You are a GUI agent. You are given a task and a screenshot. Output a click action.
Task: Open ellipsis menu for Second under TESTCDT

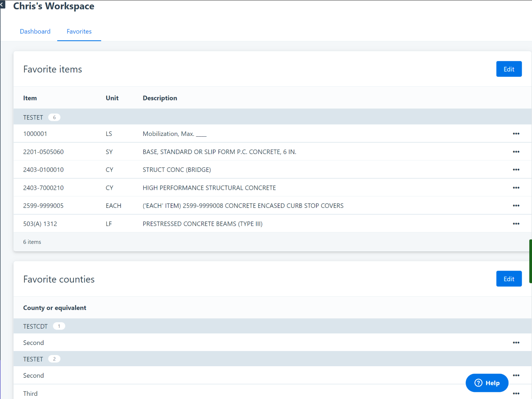pos(516,343)
